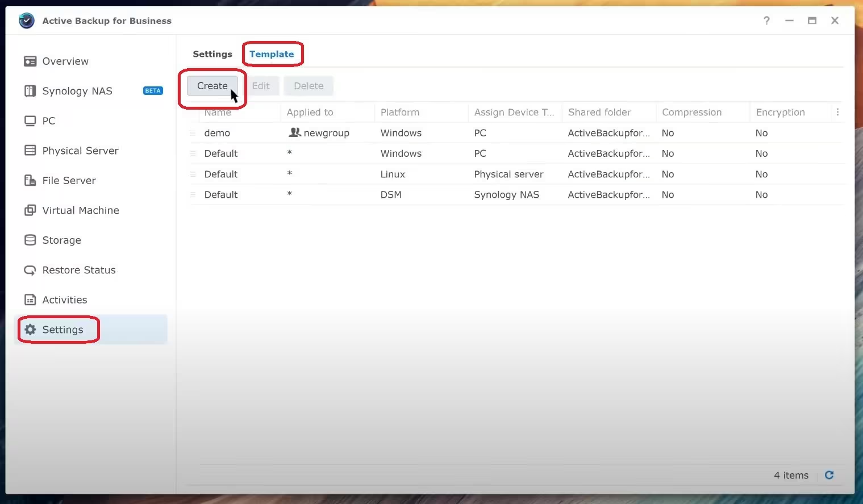Click the Encryption column header
The height and width of the screenshot is (504, 863).
tap(781, 113)
